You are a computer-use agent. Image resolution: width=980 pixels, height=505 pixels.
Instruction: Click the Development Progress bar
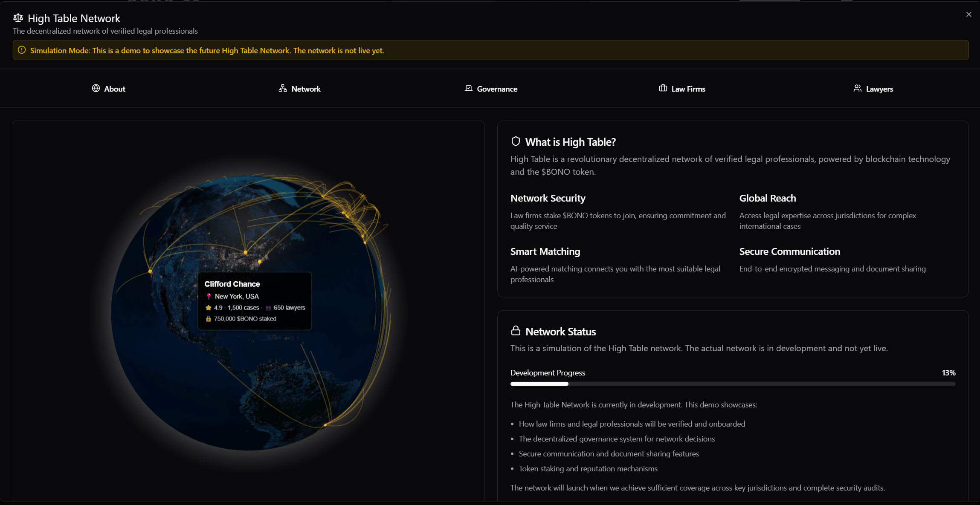coord(733,384)
